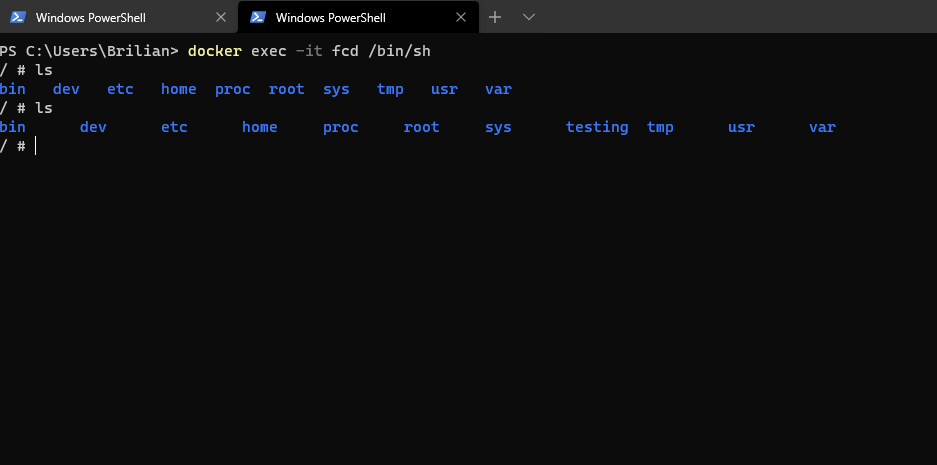Click the "testing" directory in the ls output
The width and height of the screenshot is (937, 465).
coord(597,127)
